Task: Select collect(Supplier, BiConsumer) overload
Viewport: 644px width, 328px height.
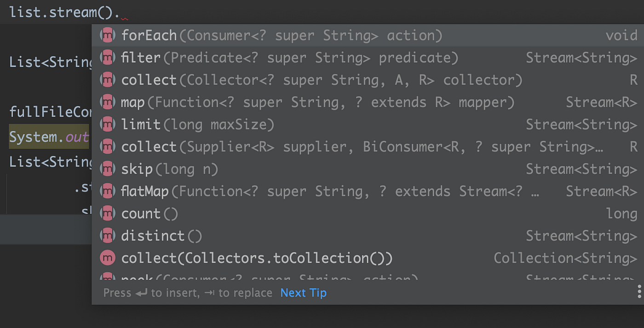Action: point(368,147)
